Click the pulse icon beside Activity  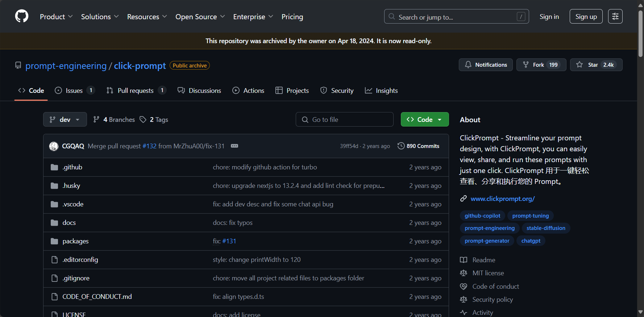(464, 312)
